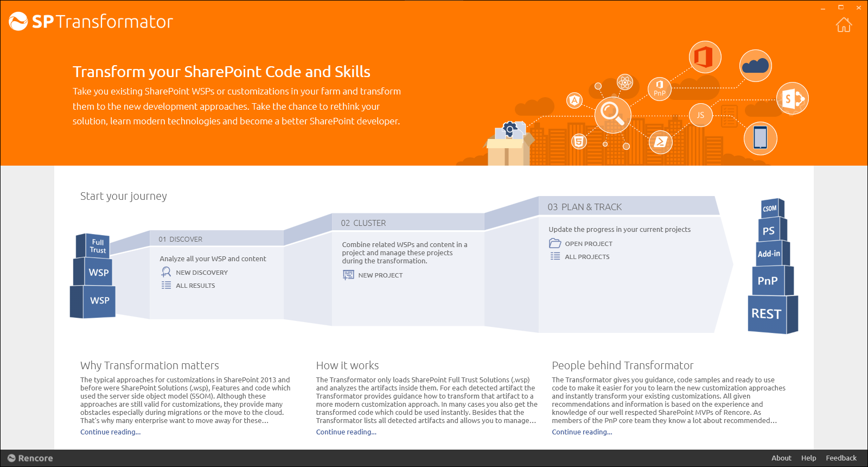Click the box with gear icon
Viewport: 868px width, 467px height.
pos(508,144)
